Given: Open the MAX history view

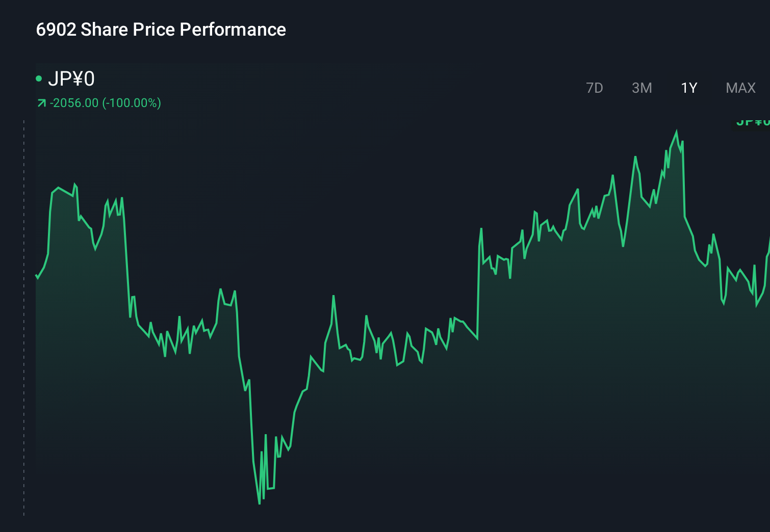Looking at the screenshot, I should pos(740,88).
